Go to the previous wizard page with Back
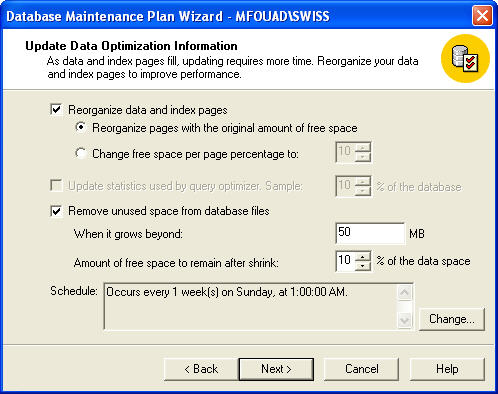498x394 pixels. point(201,369)
